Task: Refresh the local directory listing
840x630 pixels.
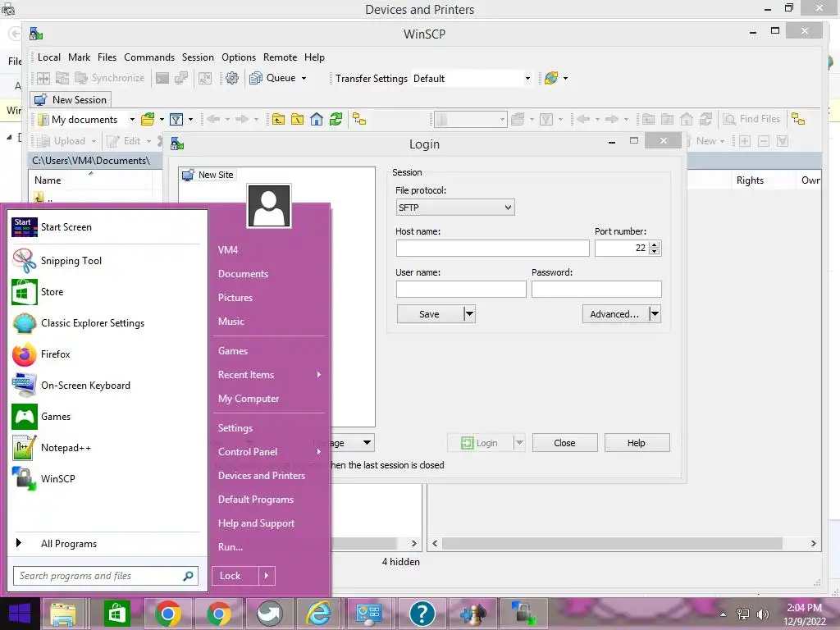Action: (x=336, y=119)
